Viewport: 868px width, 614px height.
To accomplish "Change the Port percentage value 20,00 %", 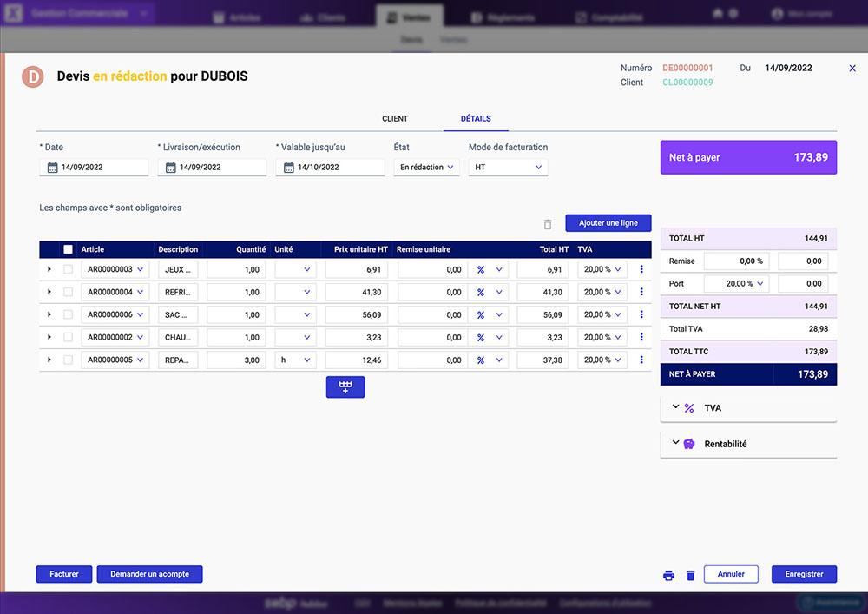I will click(739, 283).
